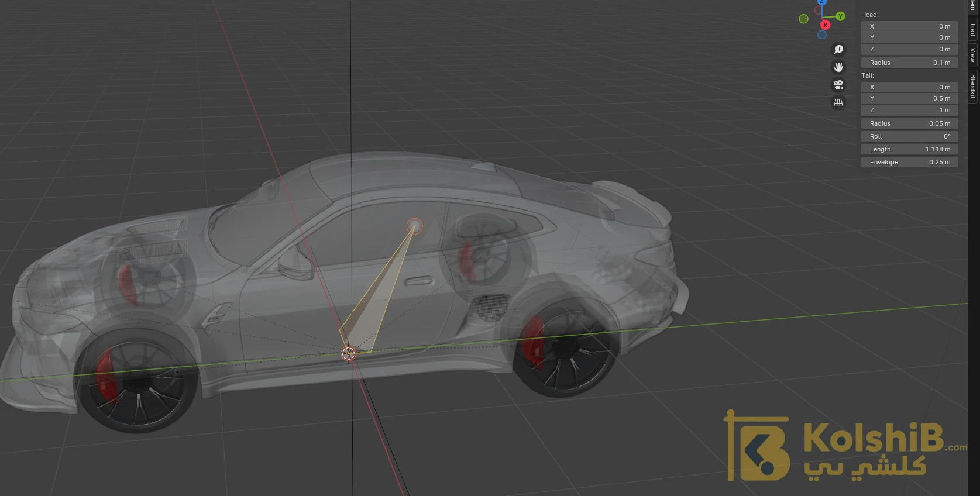Click the Envelope distance field

point(909,162)
